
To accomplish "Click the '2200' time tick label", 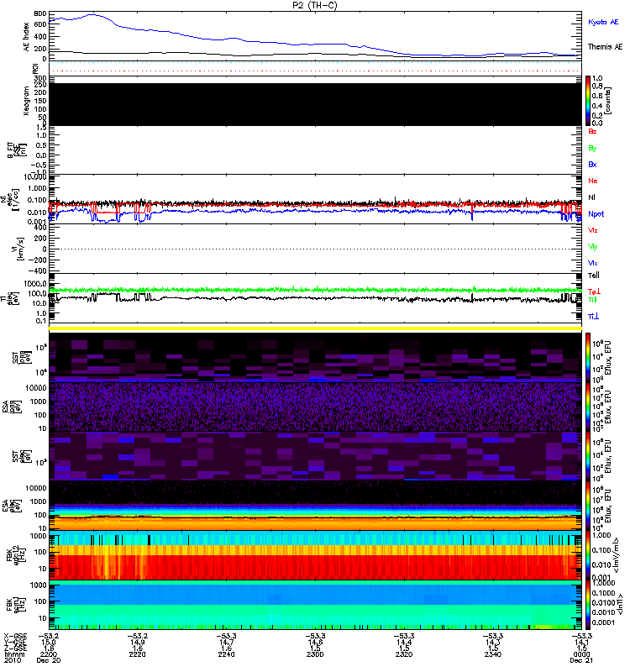I will [48, 654].
